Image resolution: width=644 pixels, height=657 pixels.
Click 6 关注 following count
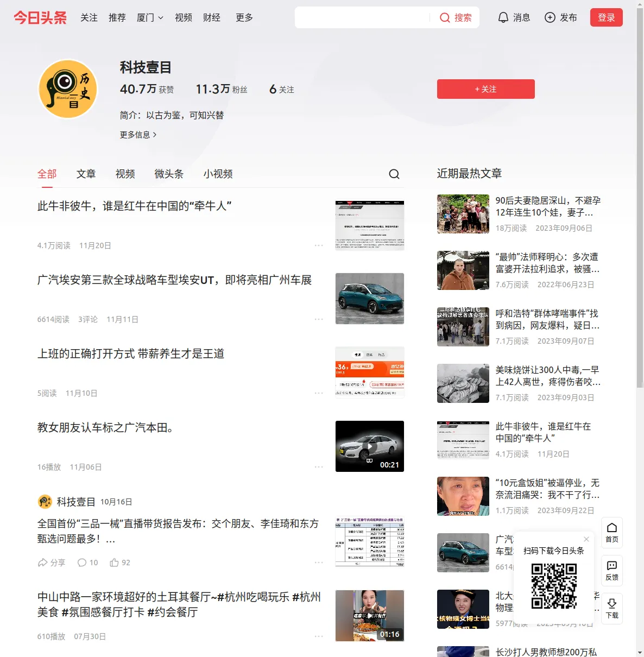coord(282,89)
